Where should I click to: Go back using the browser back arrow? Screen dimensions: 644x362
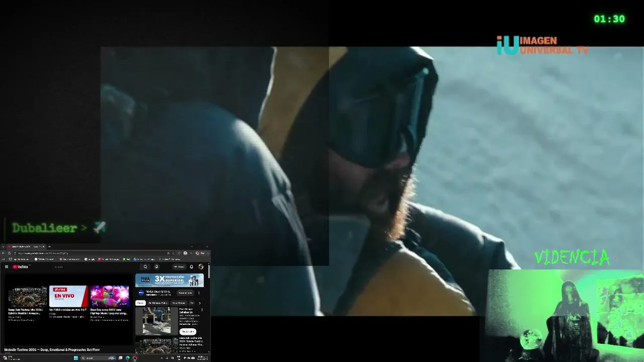[4, 253]
